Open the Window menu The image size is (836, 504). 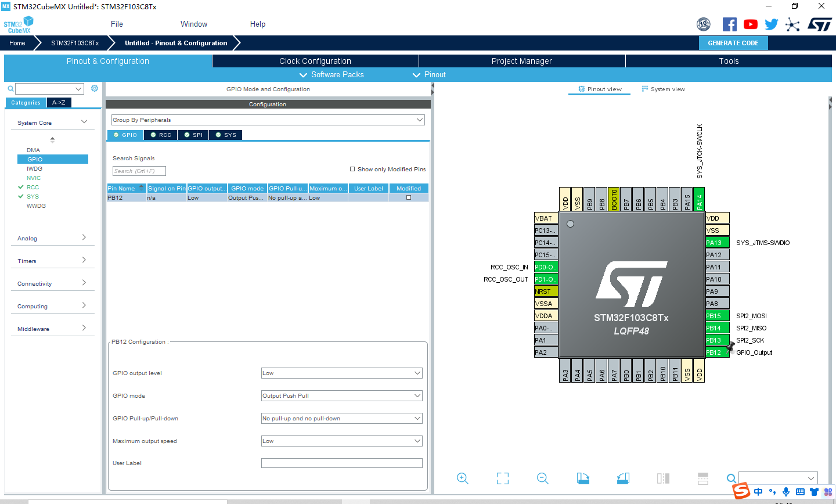click(193, 24)
